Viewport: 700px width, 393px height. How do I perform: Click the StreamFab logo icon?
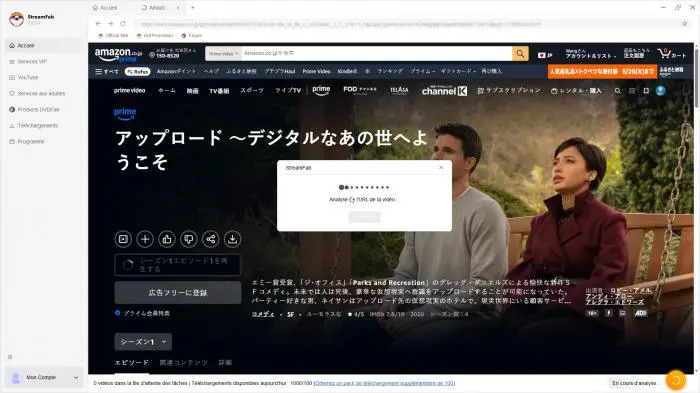(x=17, y=19)
